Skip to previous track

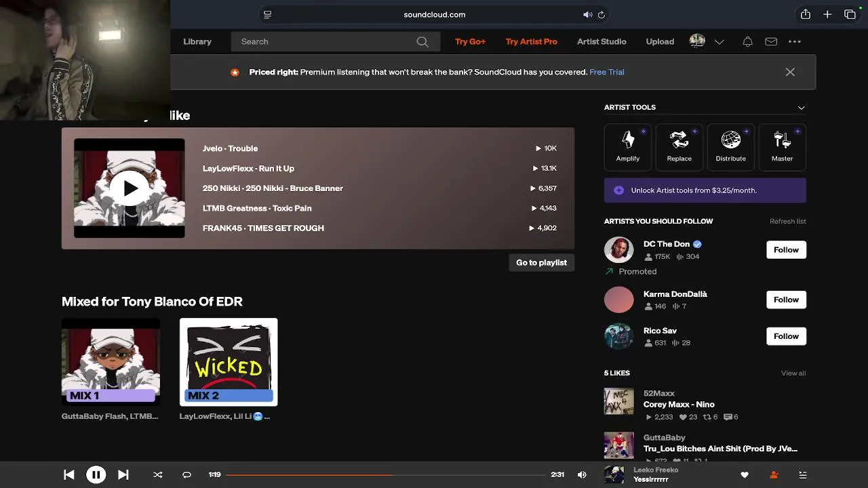(69, 475)
